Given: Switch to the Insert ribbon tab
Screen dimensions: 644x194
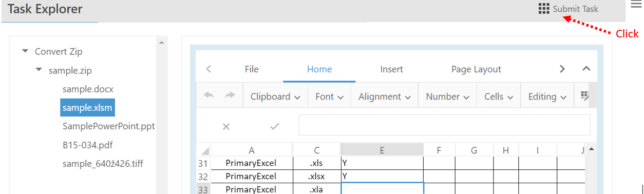Looking at the screenshot, I should [x=391, y=69].
